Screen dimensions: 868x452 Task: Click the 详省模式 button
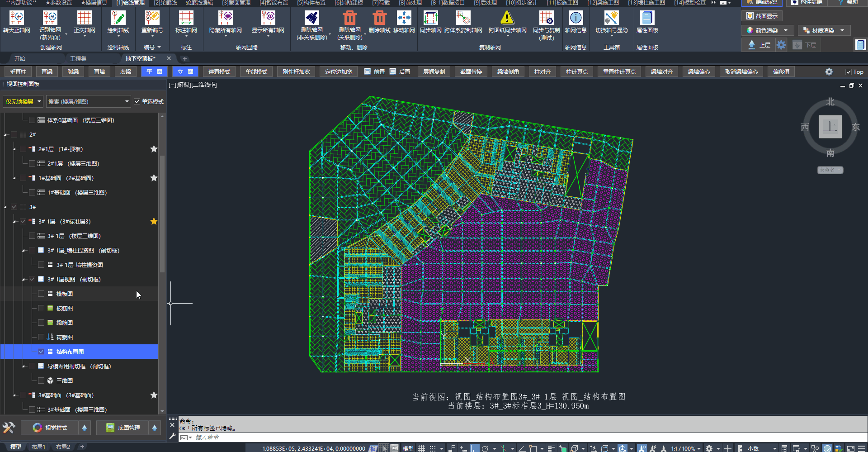(x=219, y=72)
